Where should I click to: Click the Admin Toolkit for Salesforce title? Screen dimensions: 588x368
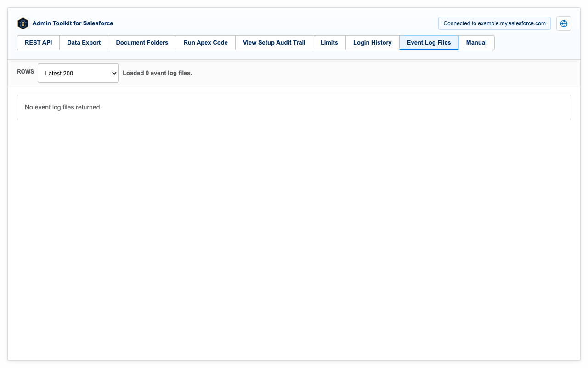tap(73, 23)
